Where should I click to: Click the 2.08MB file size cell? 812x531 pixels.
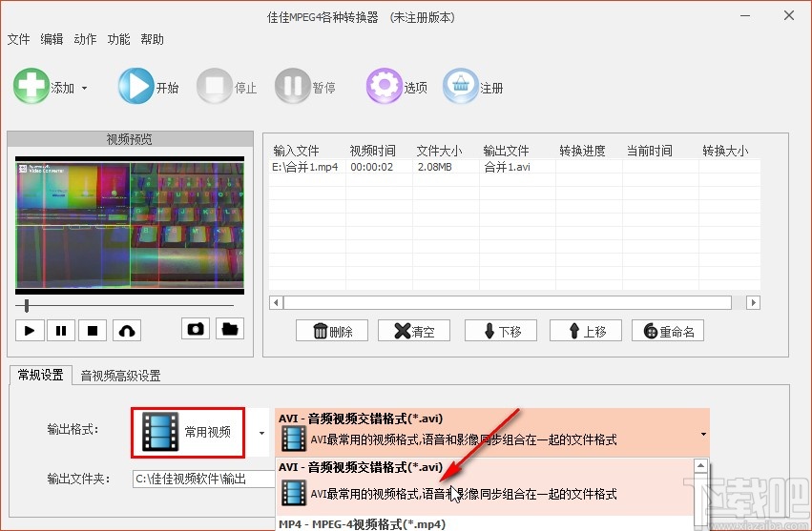[x=446, y=167]
